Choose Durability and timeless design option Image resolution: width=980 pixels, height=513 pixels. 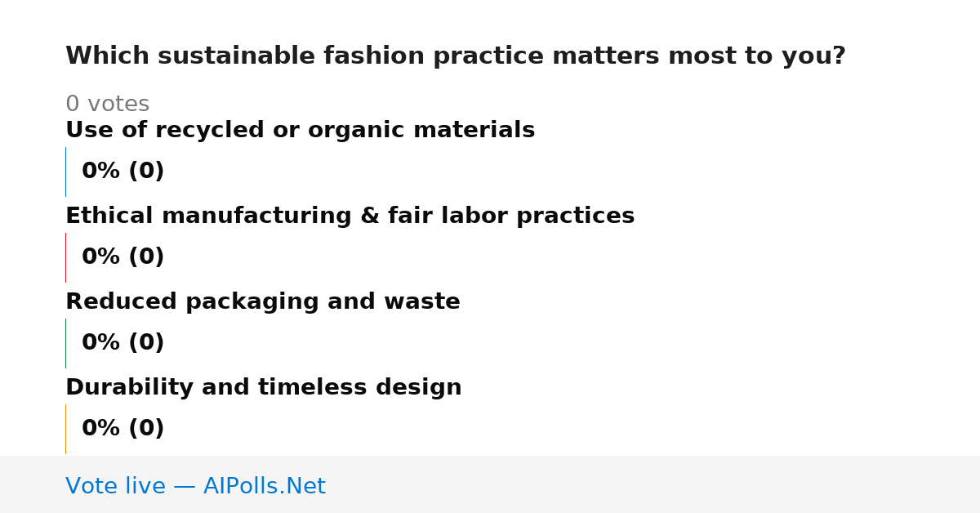pos(263,387)
